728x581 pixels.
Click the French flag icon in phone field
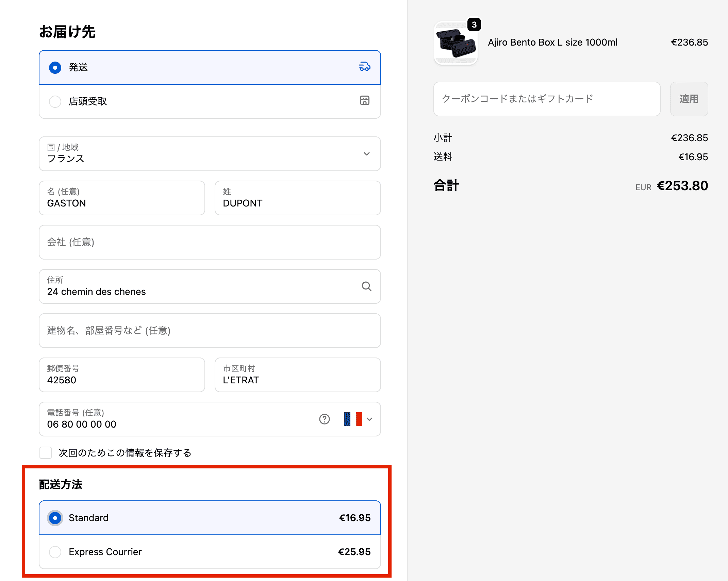click(352, 419)
